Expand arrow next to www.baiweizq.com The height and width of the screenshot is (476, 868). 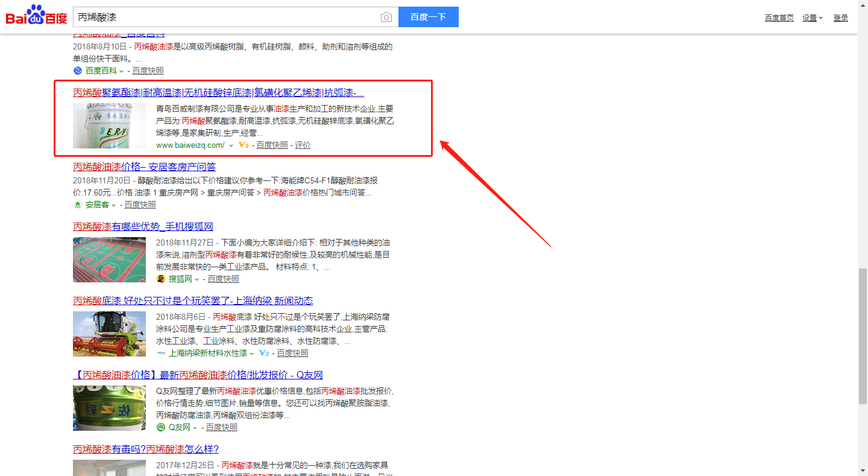(x=231, y=146)
